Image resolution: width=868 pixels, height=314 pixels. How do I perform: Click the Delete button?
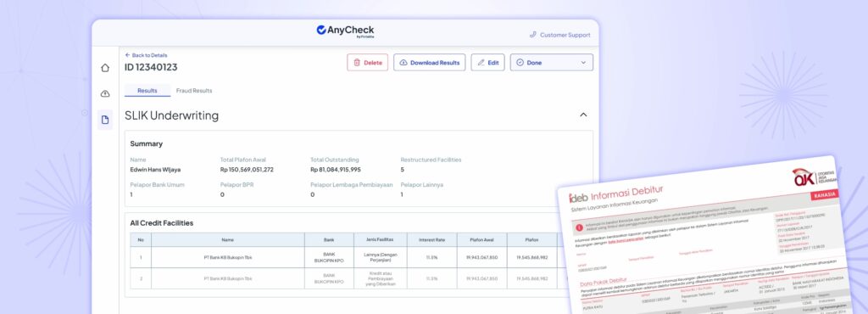(368, 63)
